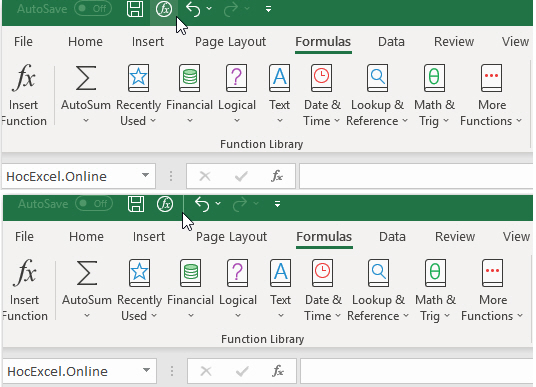Screen dimensions: 536x387
Task: Open Text functions in top ribbon
Action: click(279, 95)
